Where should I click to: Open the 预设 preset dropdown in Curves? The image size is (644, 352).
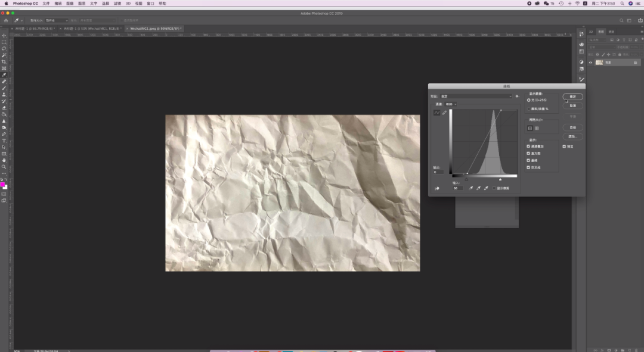click(x=476, y=96)
